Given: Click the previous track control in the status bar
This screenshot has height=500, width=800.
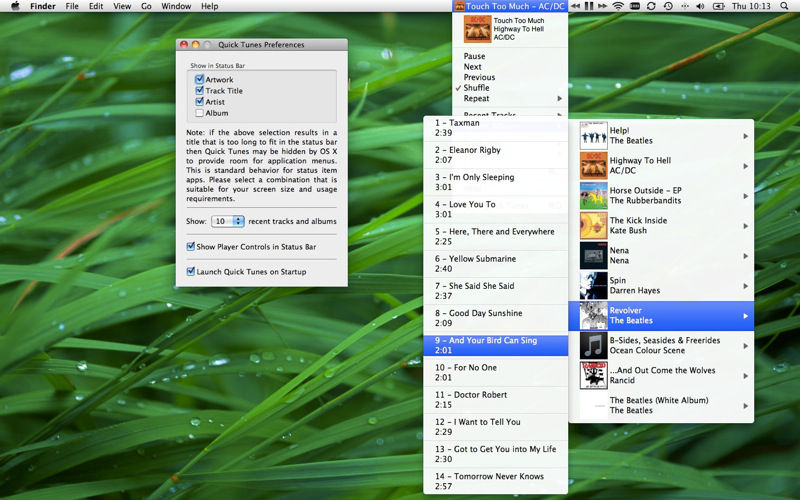Looking at the screenshot, I should coord(575,6).
